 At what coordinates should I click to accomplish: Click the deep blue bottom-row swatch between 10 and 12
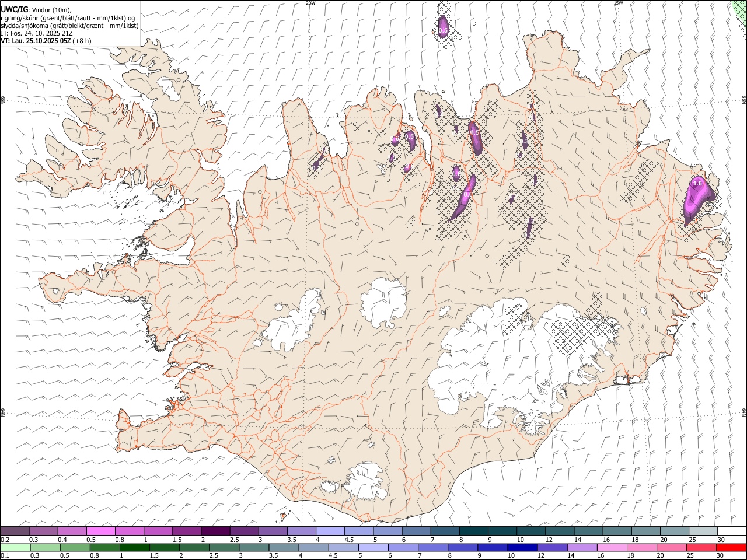pos(522,547)
